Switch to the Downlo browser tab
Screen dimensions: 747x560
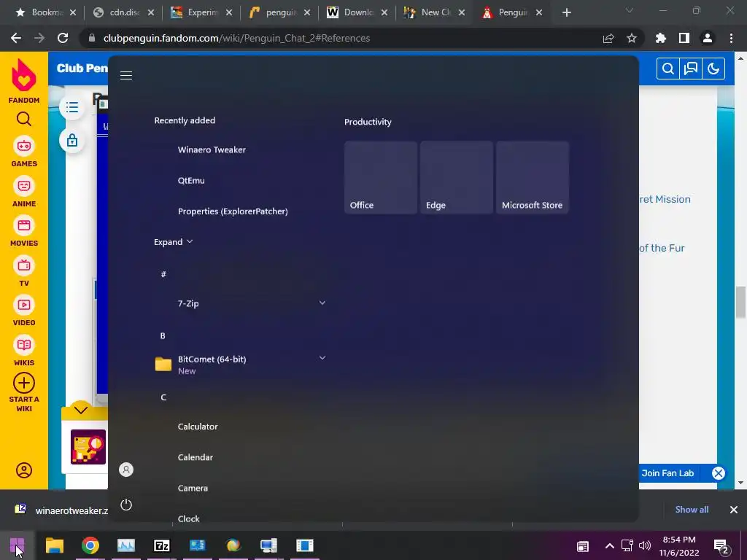357,12
